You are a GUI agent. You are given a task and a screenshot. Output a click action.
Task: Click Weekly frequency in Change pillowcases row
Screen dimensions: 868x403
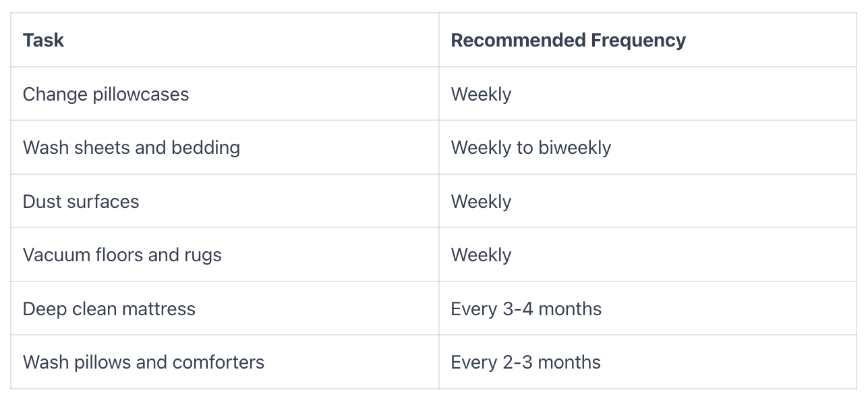pyautogui.click(x=481, y=94)
